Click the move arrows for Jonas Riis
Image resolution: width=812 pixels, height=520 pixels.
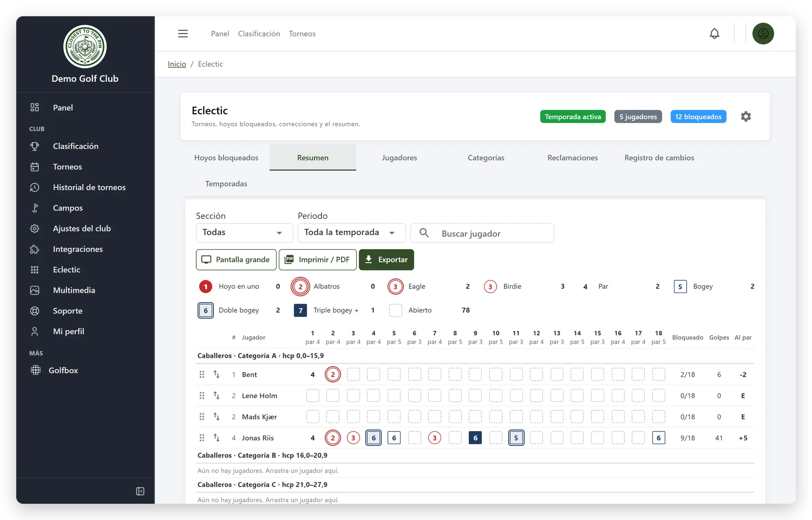click(217, 437)
